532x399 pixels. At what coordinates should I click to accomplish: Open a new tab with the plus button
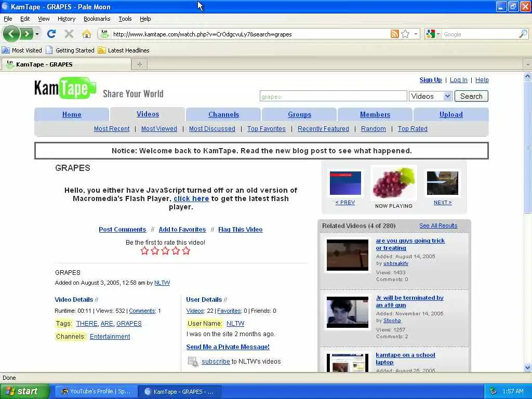coord(139,64)
